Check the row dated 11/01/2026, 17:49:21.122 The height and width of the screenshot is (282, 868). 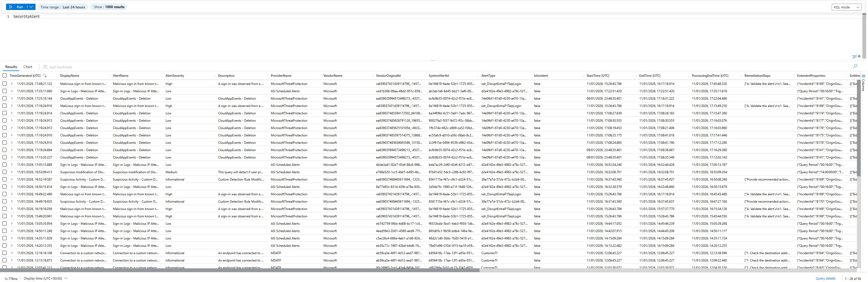click(x=4, y=84)
